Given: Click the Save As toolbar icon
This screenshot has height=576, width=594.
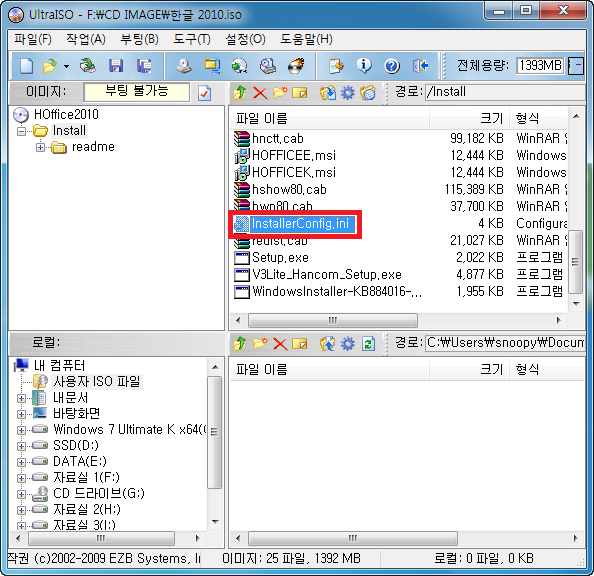Looking at the screenshot, I should point(144,66).
